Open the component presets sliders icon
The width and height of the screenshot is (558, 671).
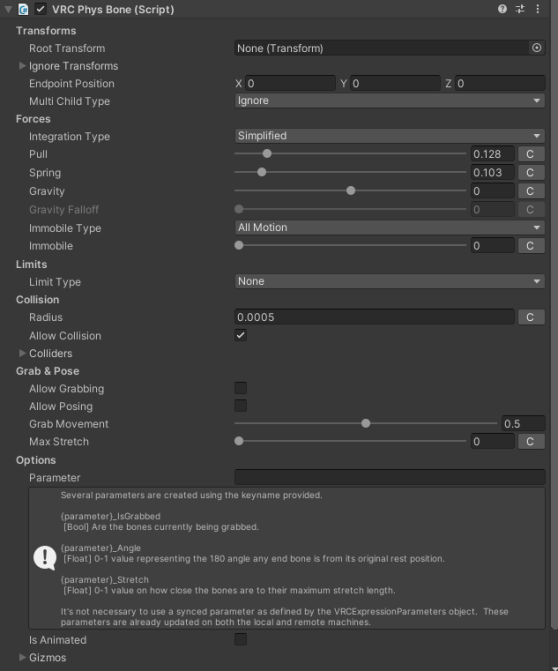pos(520,9)
